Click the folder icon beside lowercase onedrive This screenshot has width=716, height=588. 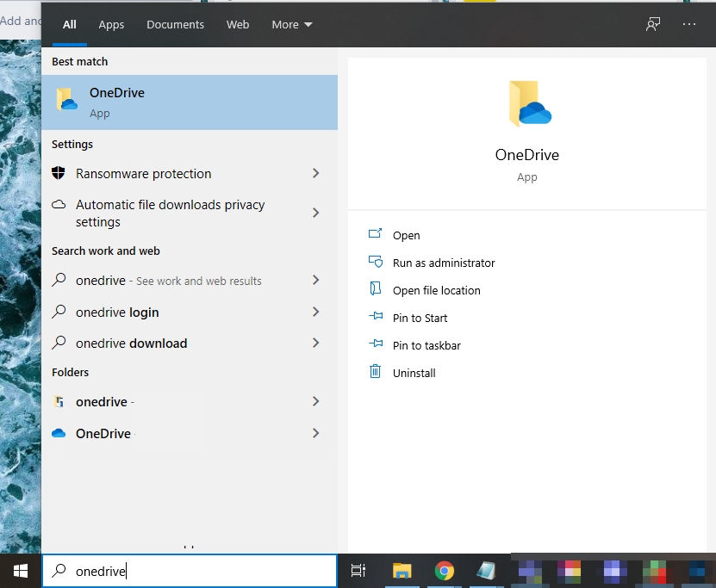point(59,402)
